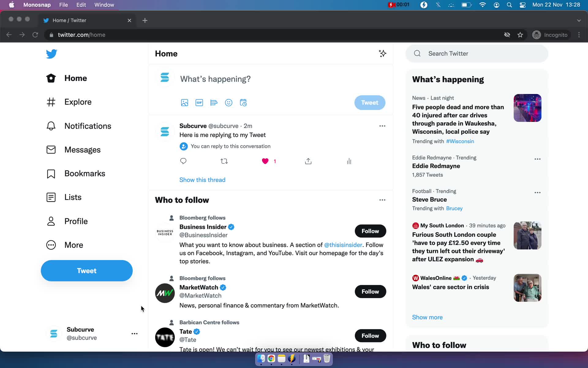Open Lists in the sidebar
This screenshot has width=588, height=368.
tap(64, 197)
